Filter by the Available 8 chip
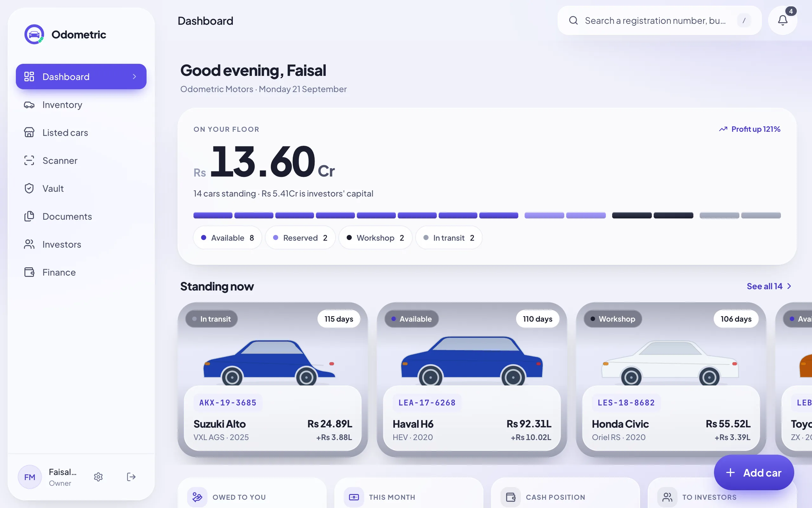The width and height of the screenshot is (812, 508). click(227, 237)
